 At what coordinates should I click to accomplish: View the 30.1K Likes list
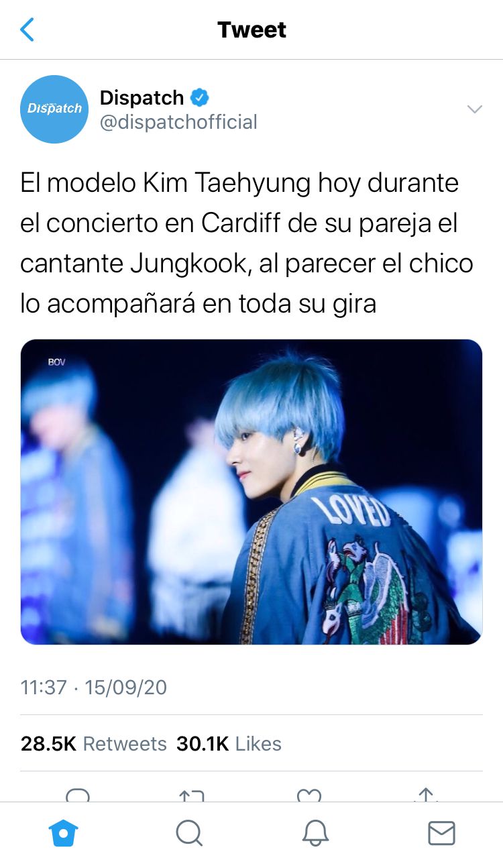(x=229, y=744)
